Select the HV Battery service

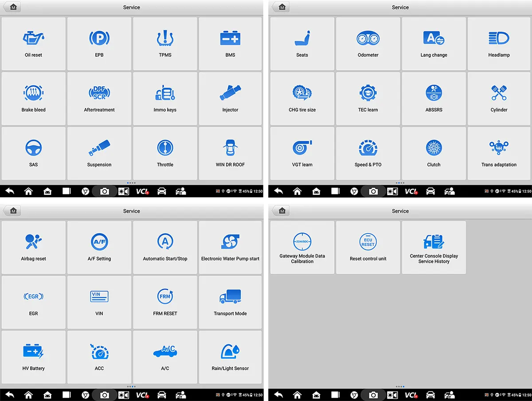click(34, 357)
